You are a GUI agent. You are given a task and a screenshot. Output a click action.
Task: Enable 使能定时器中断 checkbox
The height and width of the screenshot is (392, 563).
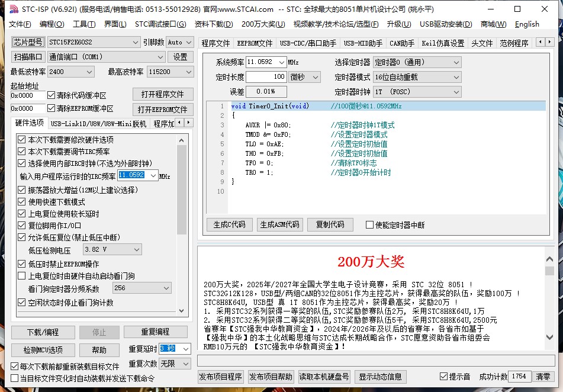(369, 225)
